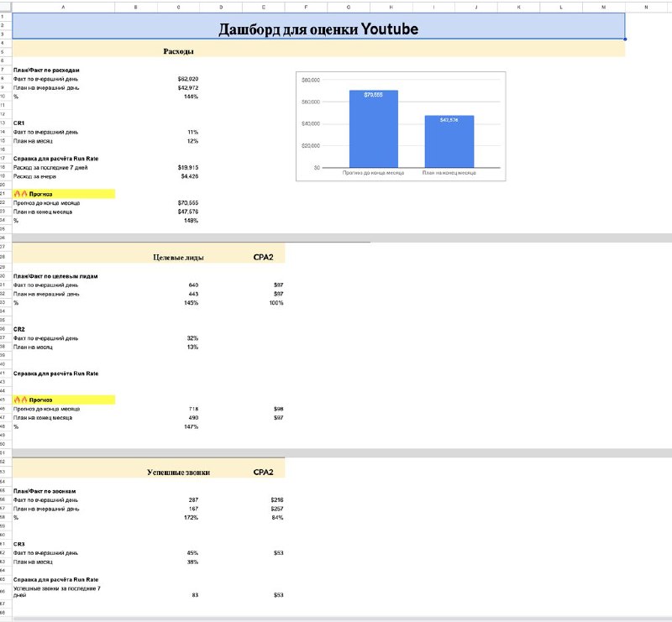Click the 443 planned leads value
The image size is (672, 622).
click(x=193, y=295)
